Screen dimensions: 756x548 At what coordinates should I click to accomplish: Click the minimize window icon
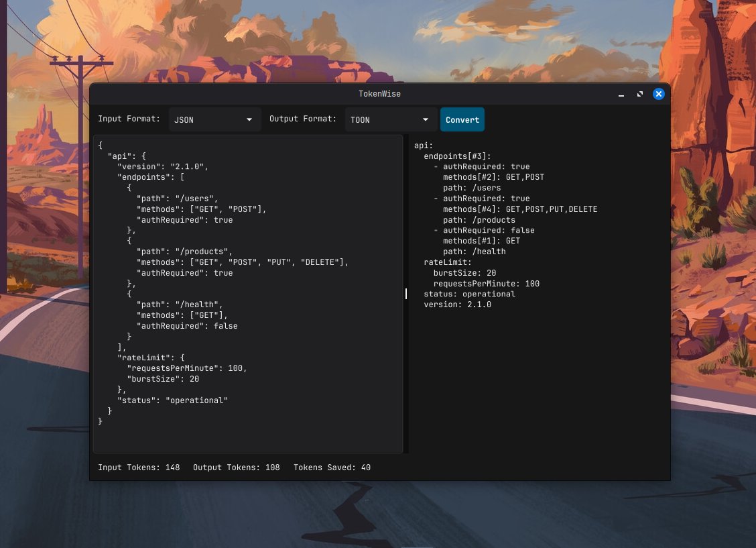pos(621,94)
